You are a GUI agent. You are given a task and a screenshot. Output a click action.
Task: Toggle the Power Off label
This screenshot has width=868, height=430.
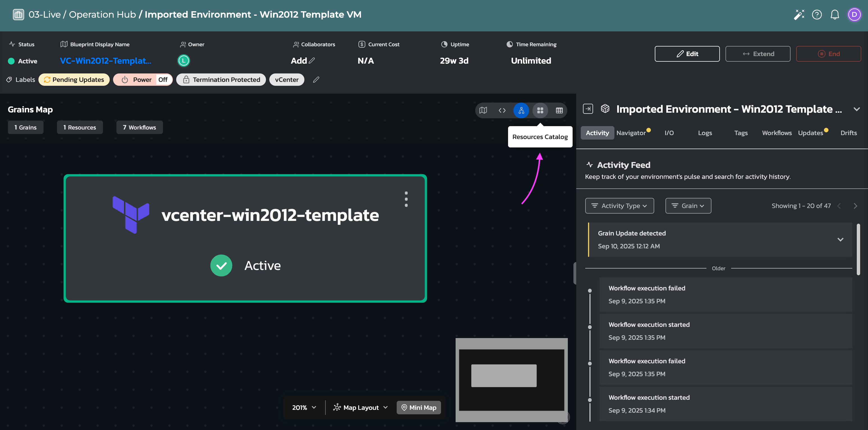click(x=143, y=80)
